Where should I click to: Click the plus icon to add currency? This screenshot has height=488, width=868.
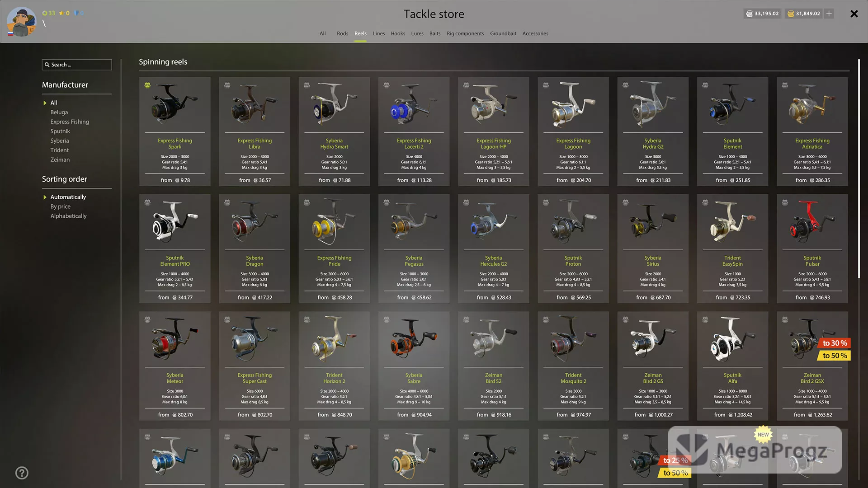tap(829, 14)
